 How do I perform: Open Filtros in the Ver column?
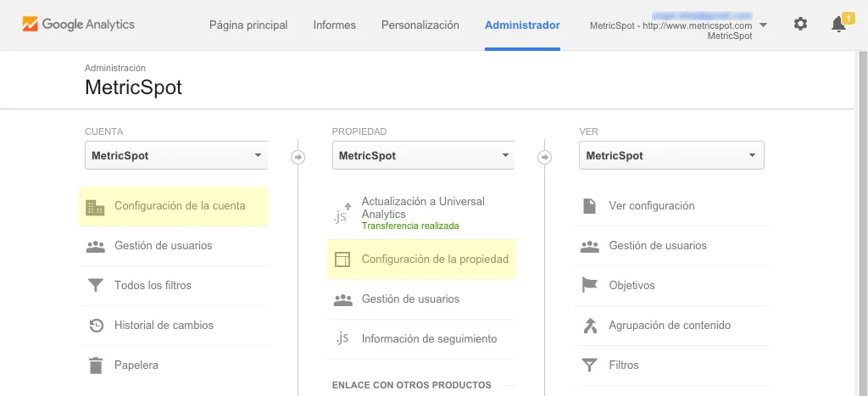pos(671,365)
